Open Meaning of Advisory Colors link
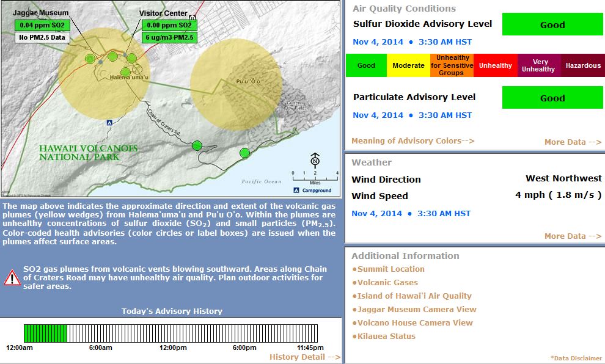 [x=413, y=140]
